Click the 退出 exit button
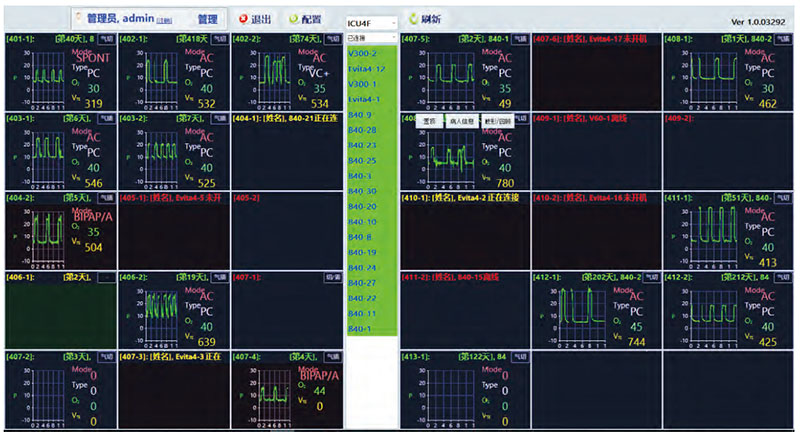The width and height of the screenshot is (800, 438). (x=255, y=19)
